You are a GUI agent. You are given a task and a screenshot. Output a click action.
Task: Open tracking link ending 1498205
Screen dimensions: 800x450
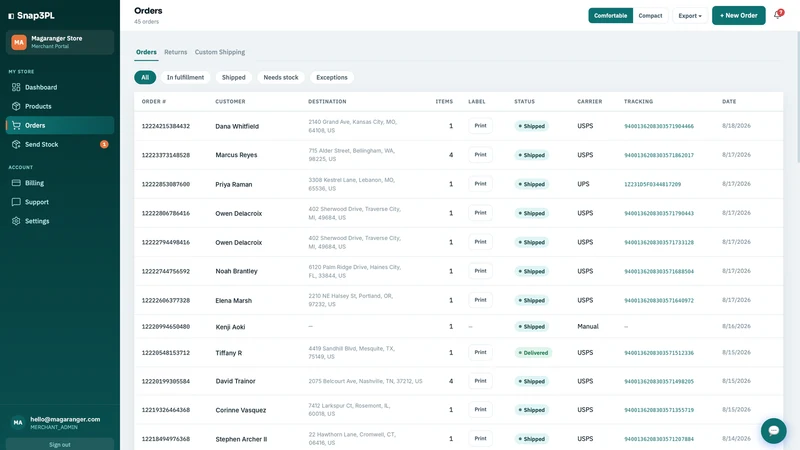pos(659,381)
